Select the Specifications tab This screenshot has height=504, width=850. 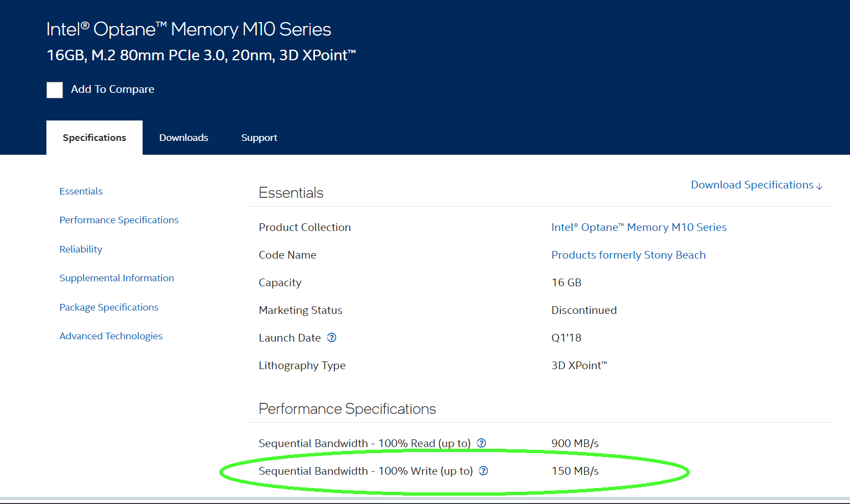(x=95, y=138)
